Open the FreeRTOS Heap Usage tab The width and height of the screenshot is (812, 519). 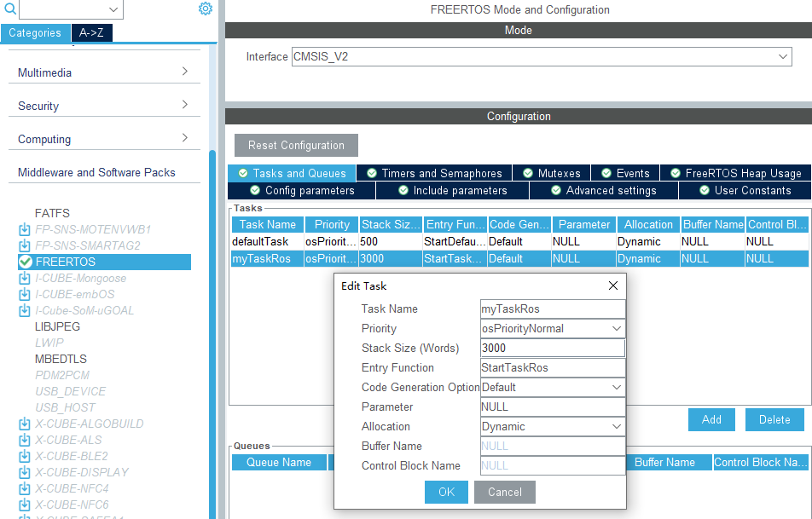pyautogui.click(x=736, y=173)
